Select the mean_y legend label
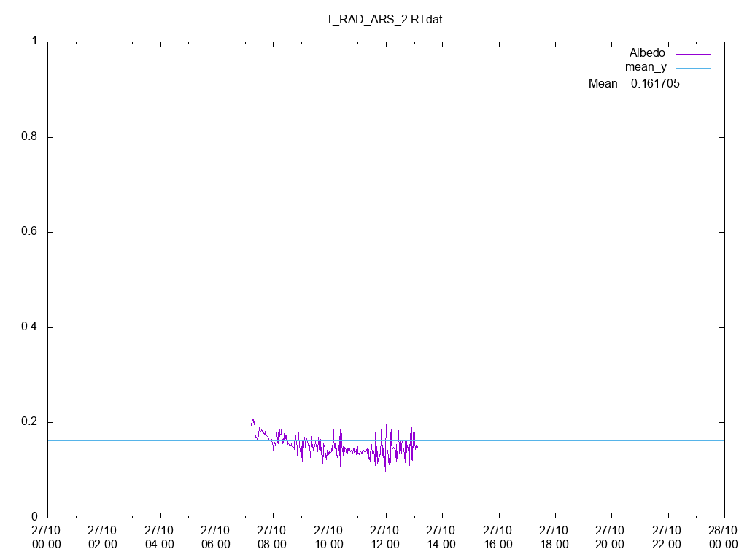747x560 pixels. click(x=646, y=67)
